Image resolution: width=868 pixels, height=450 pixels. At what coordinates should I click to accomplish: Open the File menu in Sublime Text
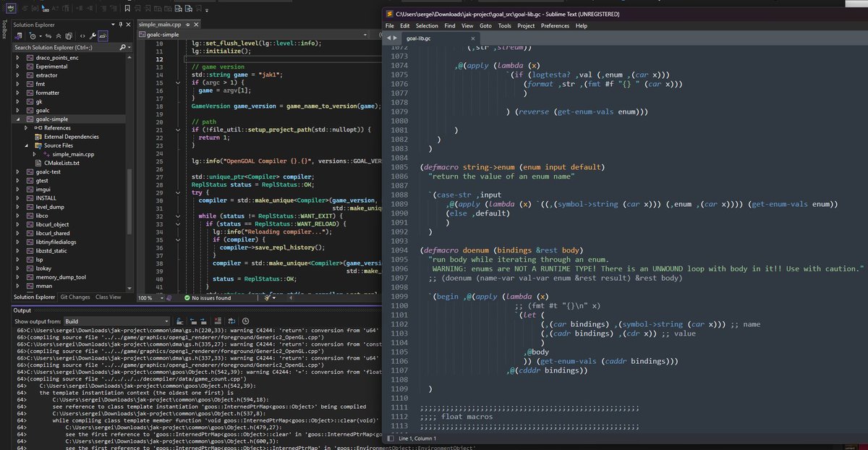click(x=390, y=25)
